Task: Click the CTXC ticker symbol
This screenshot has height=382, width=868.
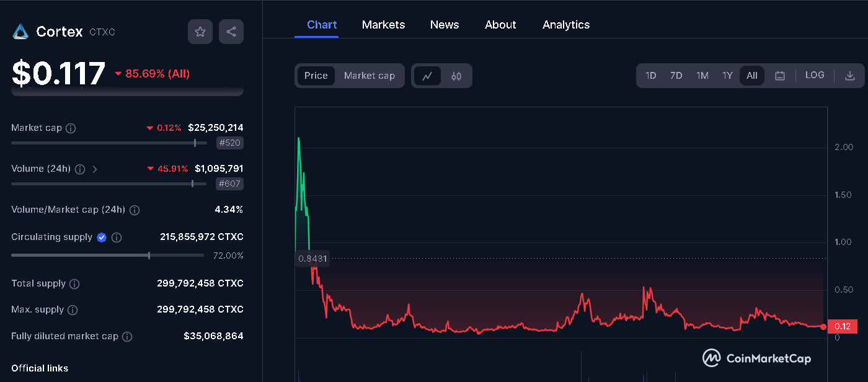Action: pos(102,32)
